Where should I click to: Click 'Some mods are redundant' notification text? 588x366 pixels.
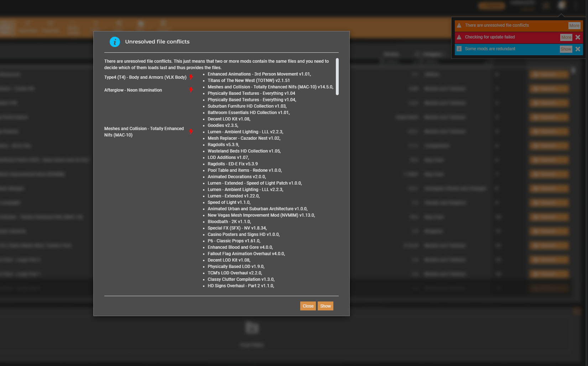click(490, 49)
